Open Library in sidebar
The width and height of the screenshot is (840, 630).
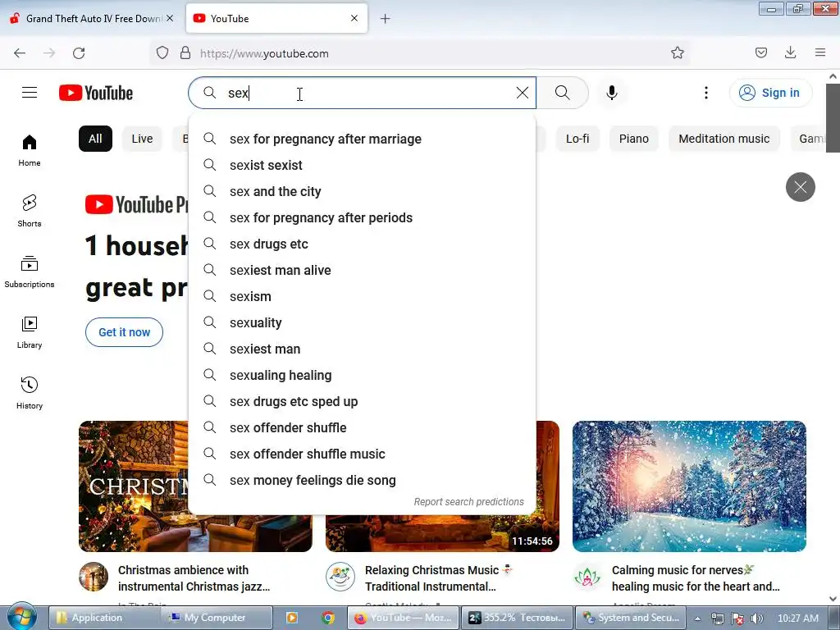click(x=30, y=333)
